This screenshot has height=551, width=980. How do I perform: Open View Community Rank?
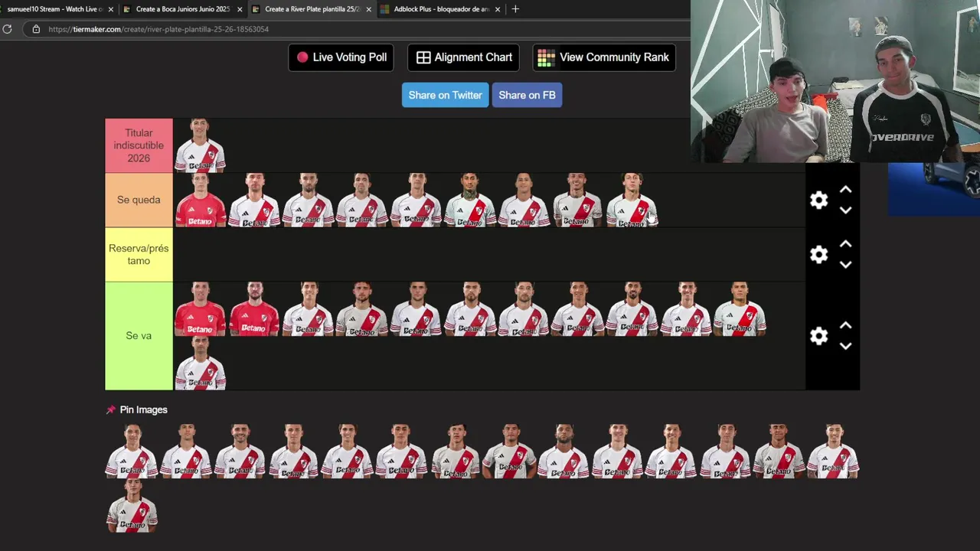tap(604, 57)
